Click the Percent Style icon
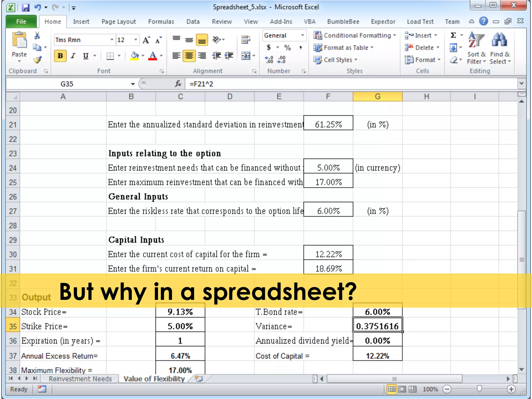 pyautogui.click(x=287, y=48)
